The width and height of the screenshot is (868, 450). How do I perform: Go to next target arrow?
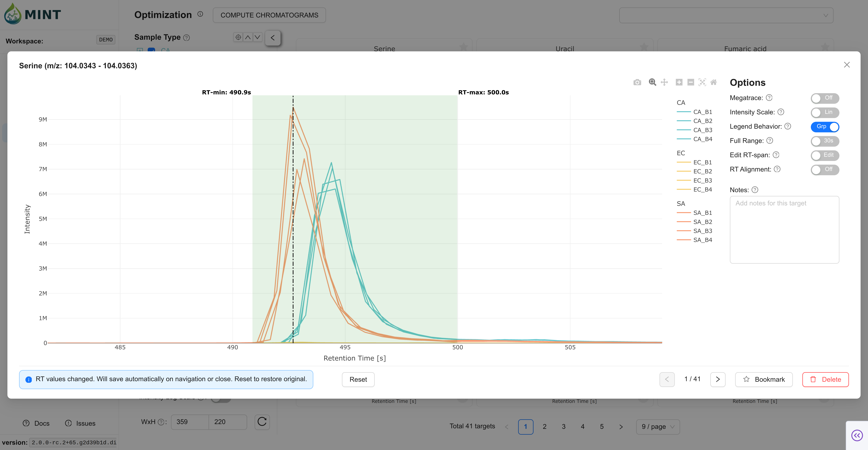click(718, 379)
